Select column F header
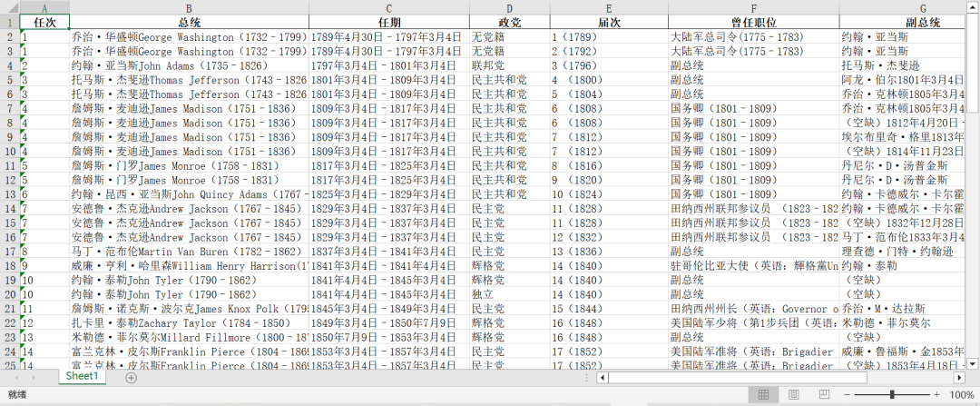This screenshot has height=406, width=980. tap(753, 7)
